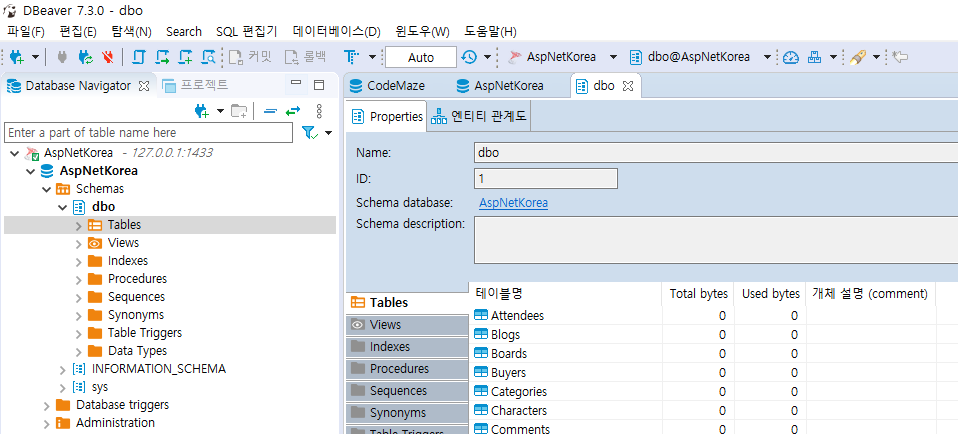Close the Database Navigator tab
The height and width of the screenshot is (434, 958).
(144, 86)
